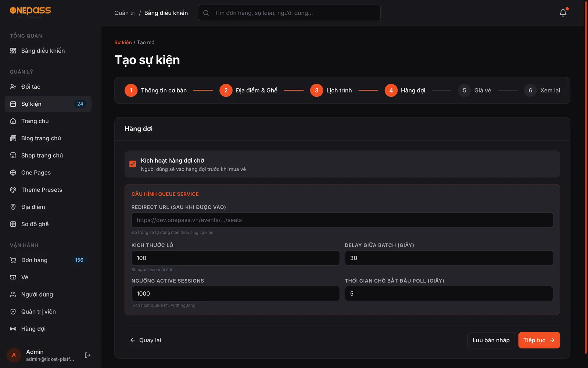The height and width of the screenshot is (368, 588).
Task: Click Quản trị in top breadcrumb
Action: point(125,13)
